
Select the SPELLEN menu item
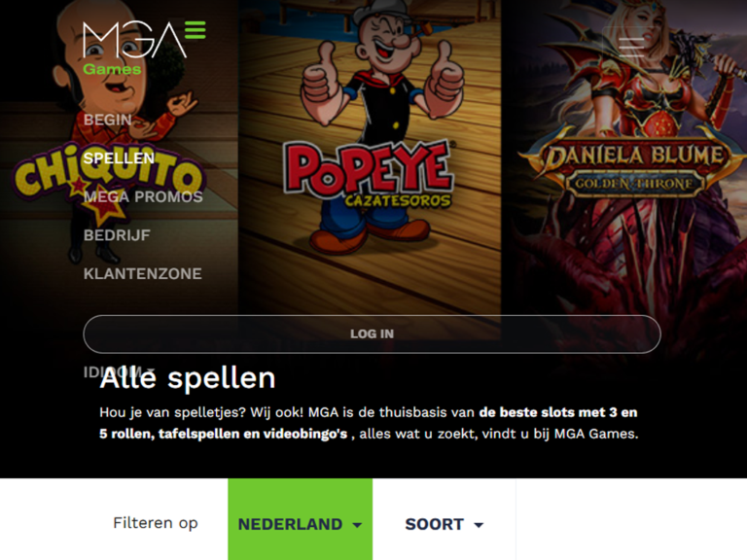click(x=119, y=158)
